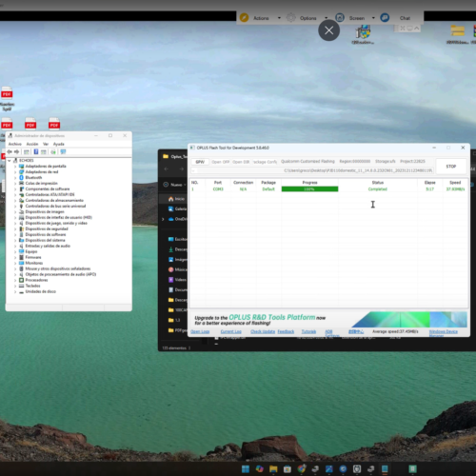Image resolution: width=476 pixels, height=476 pixels.
Task: Select Procesadores chip icon in tree
Action: (22, 280)
